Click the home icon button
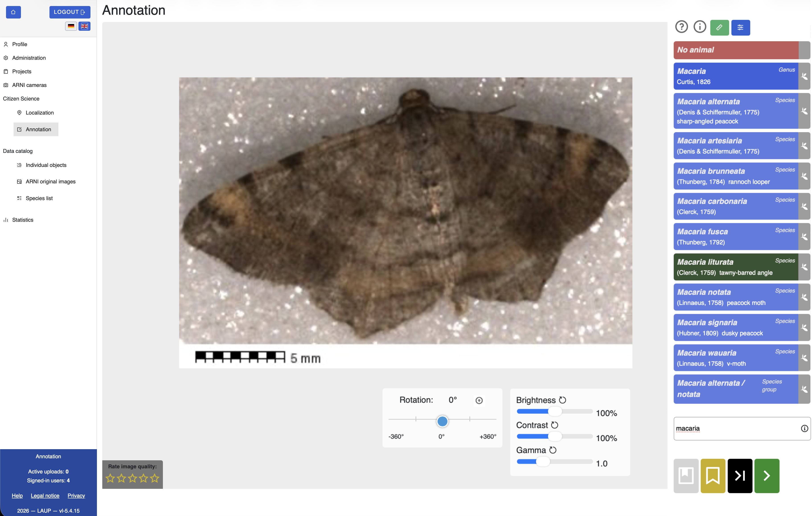 click(x=13, y=12)
